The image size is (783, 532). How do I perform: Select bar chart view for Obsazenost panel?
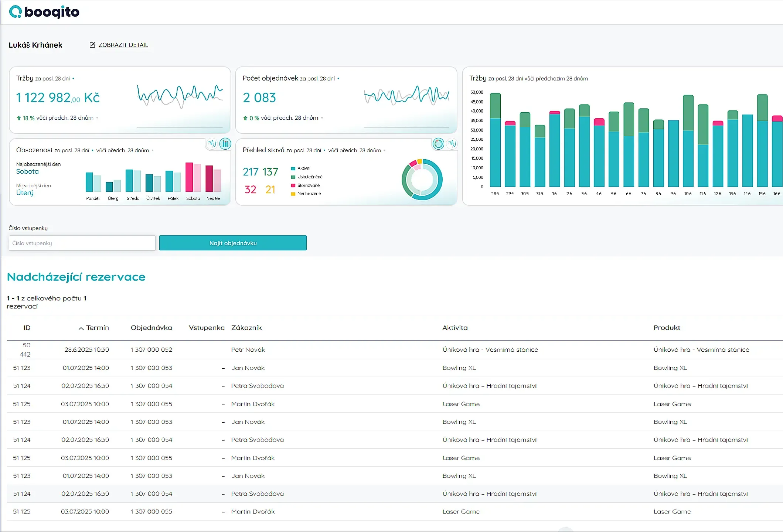(x=225, y=144)
